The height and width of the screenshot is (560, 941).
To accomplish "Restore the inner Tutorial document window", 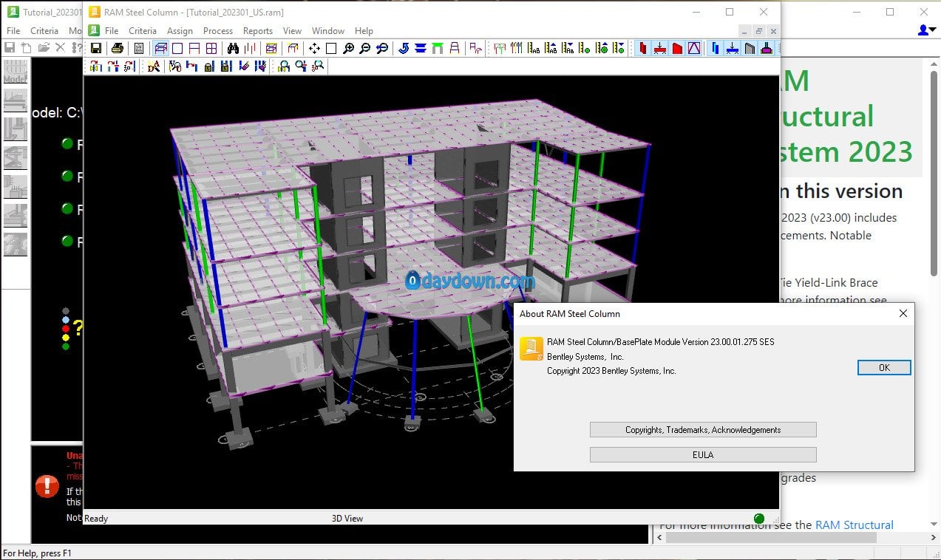I will click(759, 31).
